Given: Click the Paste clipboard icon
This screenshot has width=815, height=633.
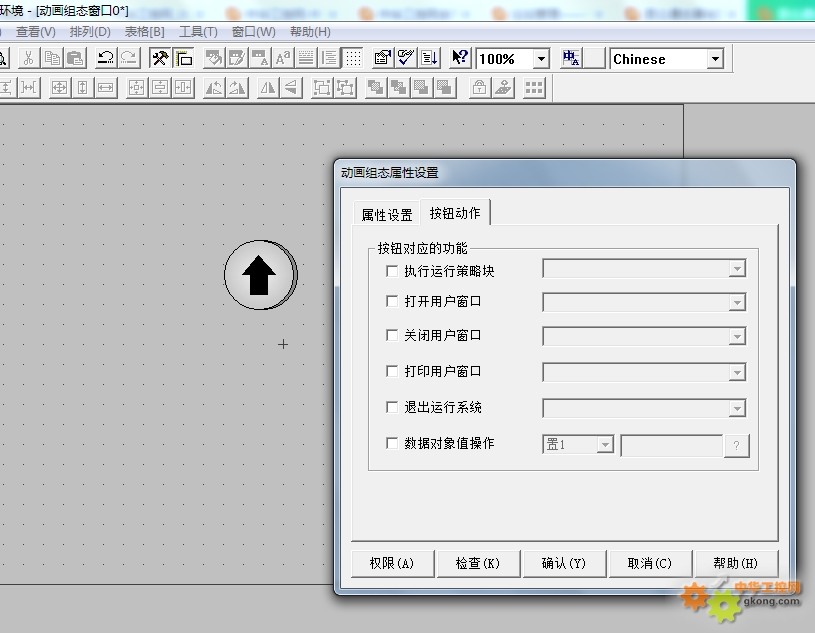Looking at the screenshot, I should (75, 58).
